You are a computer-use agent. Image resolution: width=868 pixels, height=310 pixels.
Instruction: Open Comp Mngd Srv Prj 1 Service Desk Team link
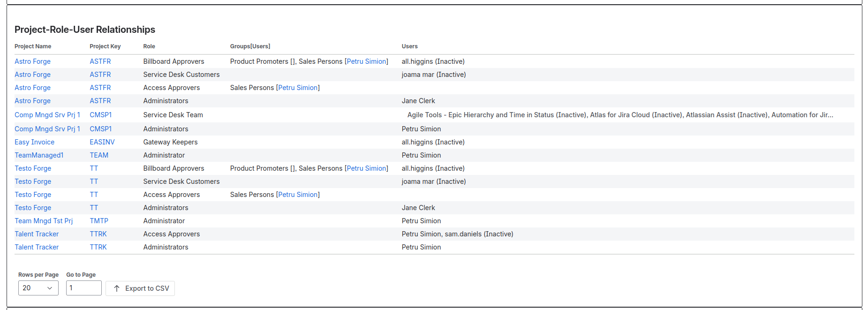47,115
